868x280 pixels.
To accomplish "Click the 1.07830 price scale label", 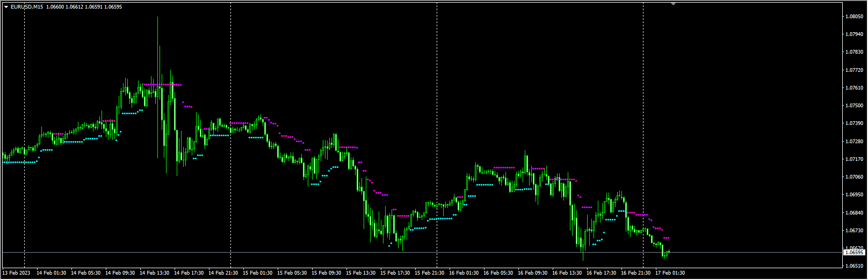I will click(854, 52).
